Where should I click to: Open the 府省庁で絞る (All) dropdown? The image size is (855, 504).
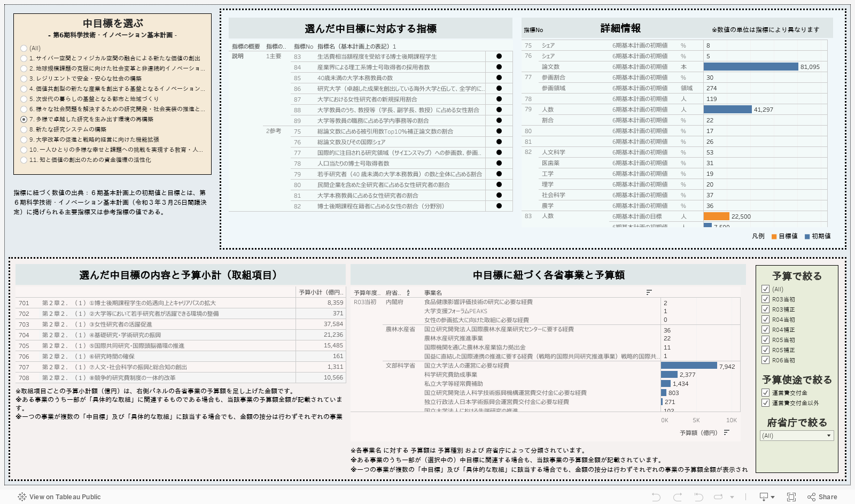tap(797, 436)
